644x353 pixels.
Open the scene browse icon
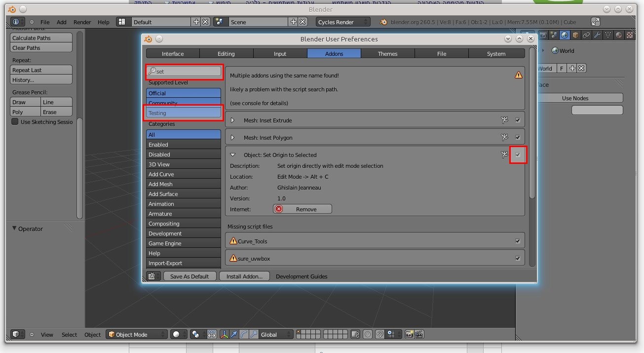coord(221,22)
